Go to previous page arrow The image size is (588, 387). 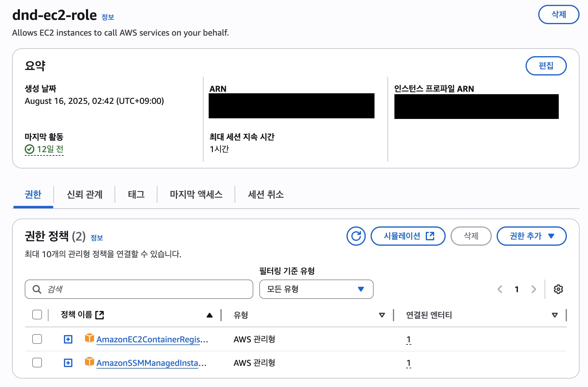pos(500,289)
